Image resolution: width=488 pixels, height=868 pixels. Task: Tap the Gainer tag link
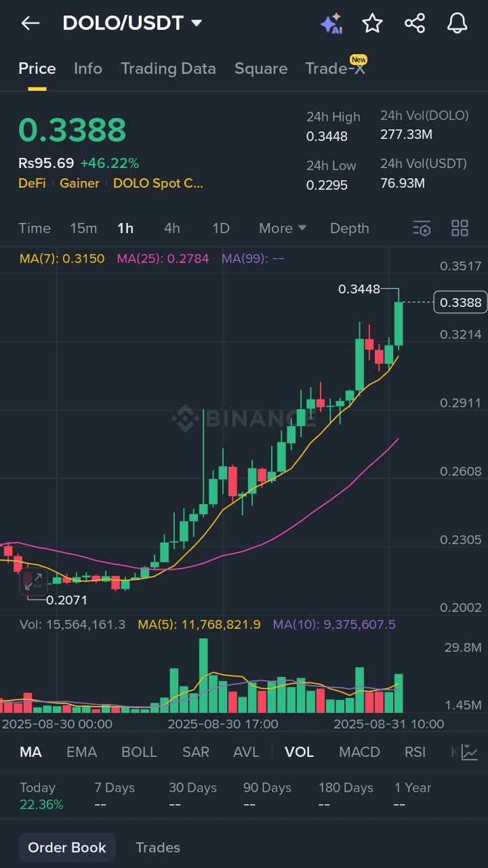click(79, 183)
